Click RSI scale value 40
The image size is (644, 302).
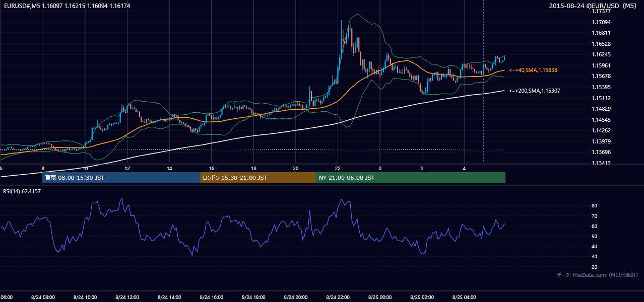pos(595,247)
